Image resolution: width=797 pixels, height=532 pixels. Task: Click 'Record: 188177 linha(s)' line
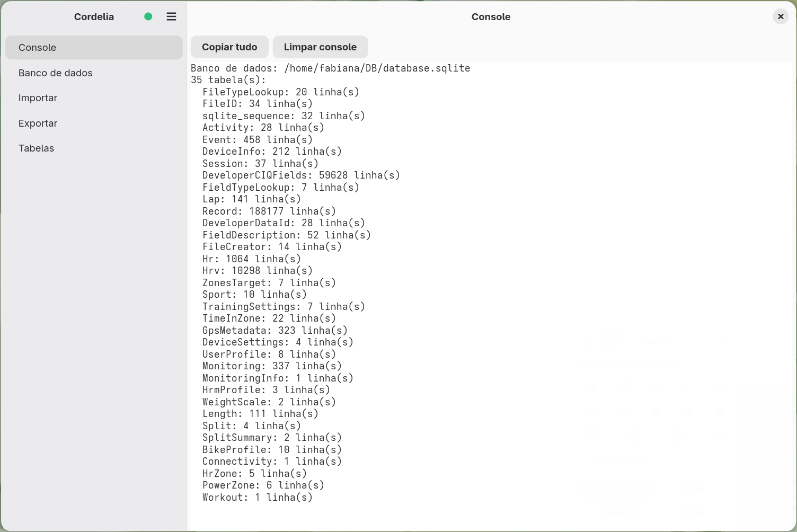(269, 211)
